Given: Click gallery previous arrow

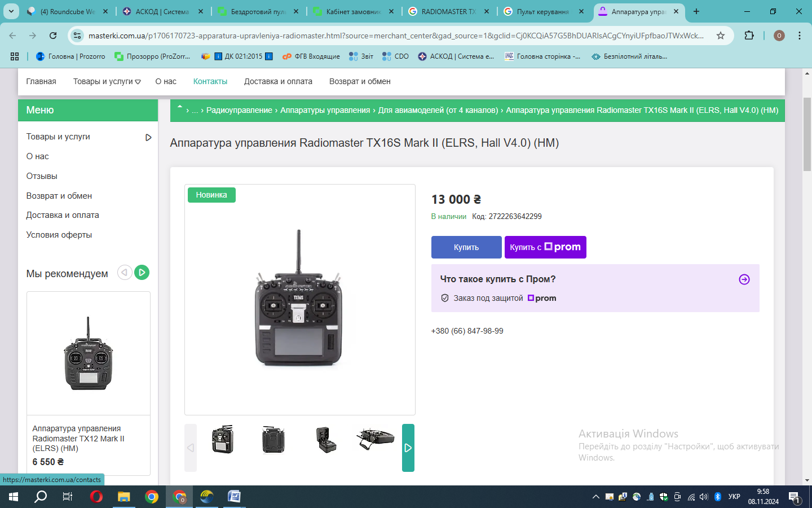Looking at the screenshot, I should coord(191,448).
